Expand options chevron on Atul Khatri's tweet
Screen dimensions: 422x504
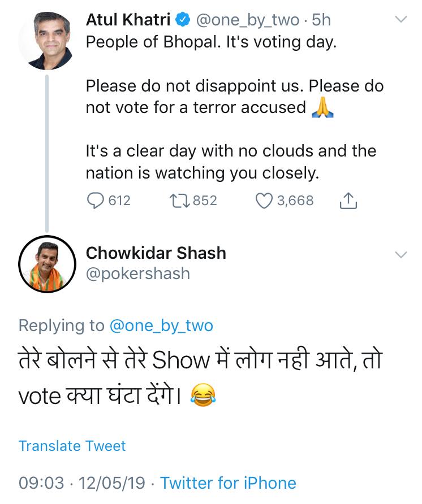coord(401,19)
